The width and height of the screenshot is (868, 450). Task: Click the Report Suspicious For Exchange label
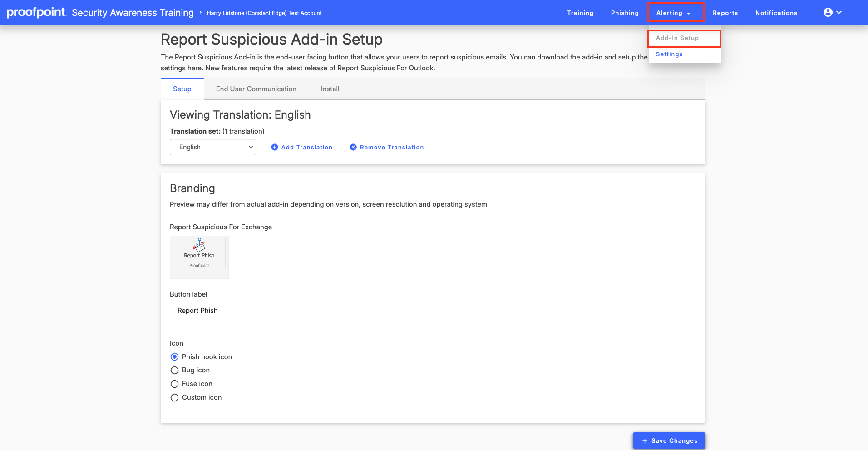coord(221,227)
